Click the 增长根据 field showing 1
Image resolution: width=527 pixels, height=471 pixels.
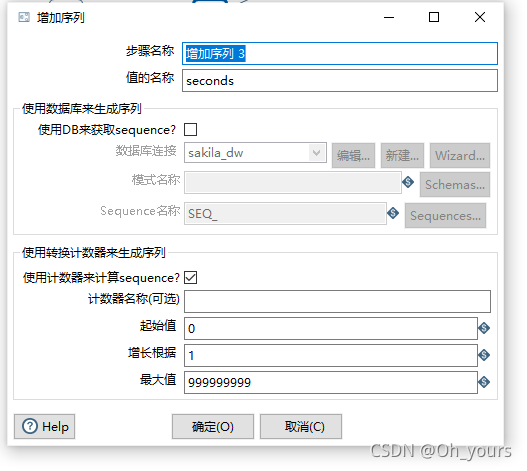331,355
